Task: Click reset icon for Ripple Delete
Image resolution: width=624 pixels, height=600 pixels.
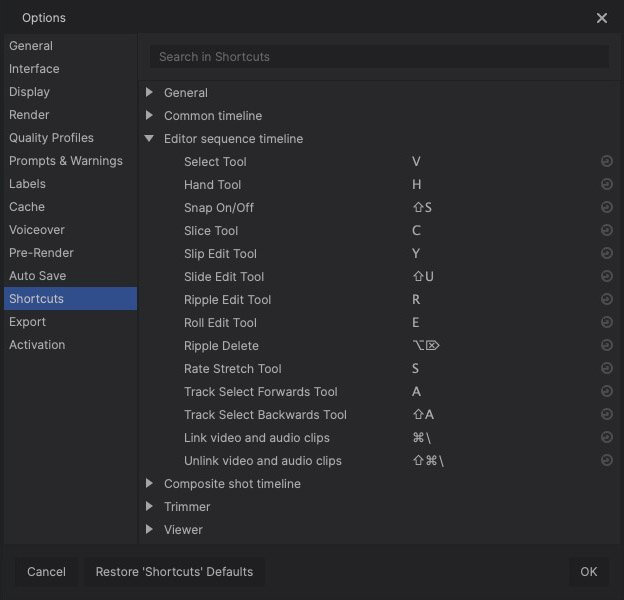Action: 606,346
